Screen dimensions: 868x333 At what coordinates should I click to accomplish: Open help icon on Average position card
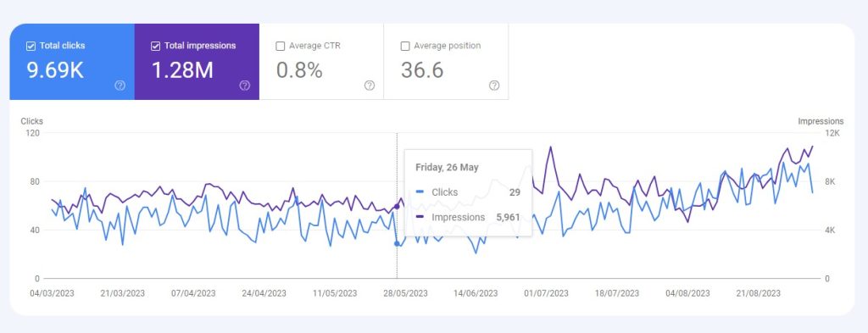click(x=494, y=86)
